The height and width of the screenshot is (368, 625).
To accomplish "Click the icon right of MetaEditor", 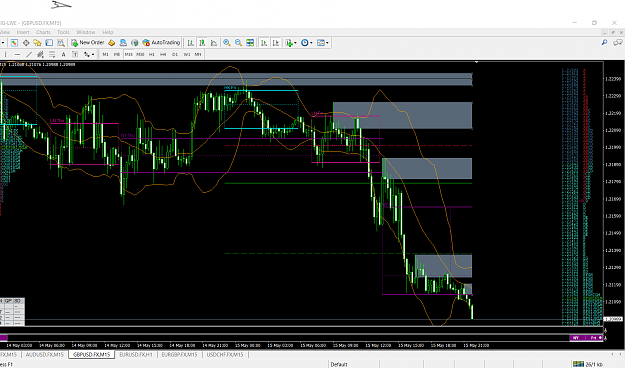I will point(123,43).
